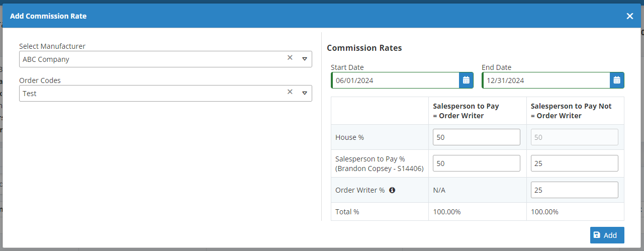The width and height of the screenshot is (644, 251).
Task: Expand the Select Manufacturer dropdown arrow
Action: [x=304, y=59]
